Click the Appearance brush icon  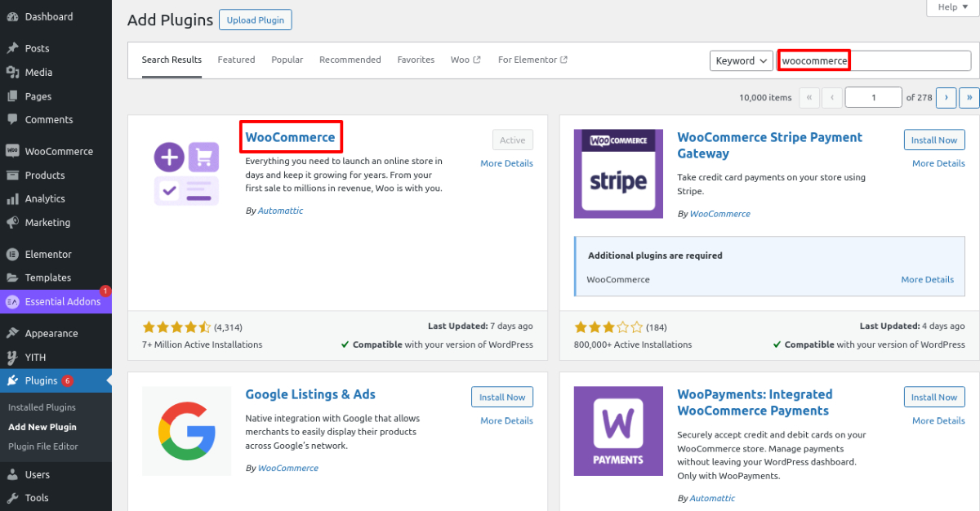[12, 333]
